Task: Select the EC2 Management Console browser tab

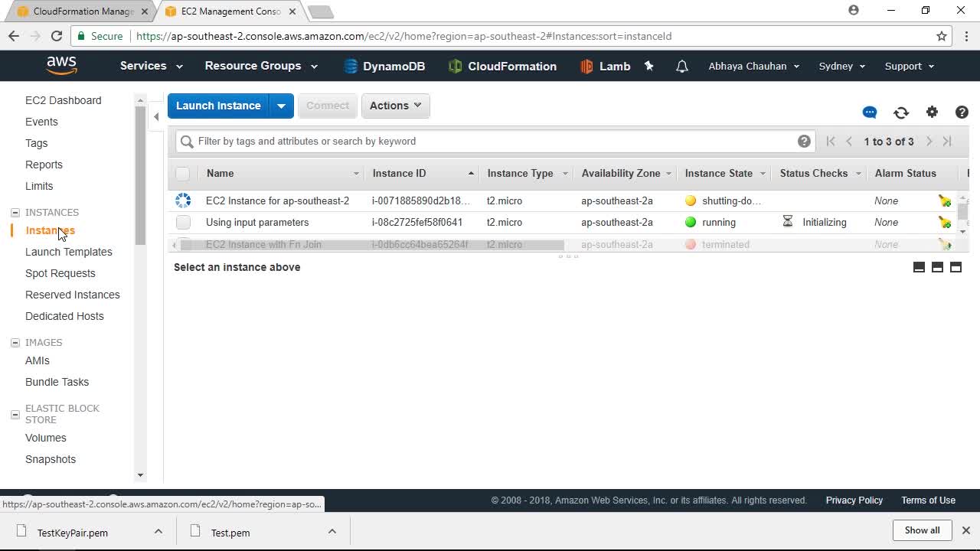Action: tap(230, 11)
